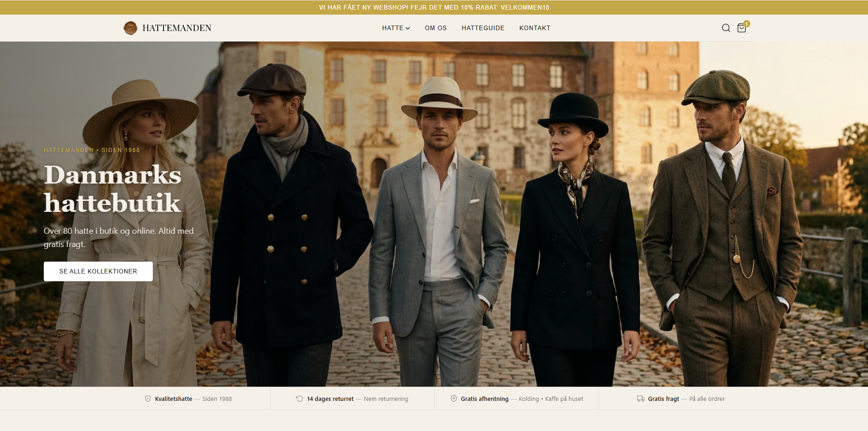
Task: Click the Gratis fragt label text
Action: [x=663, y=399]
